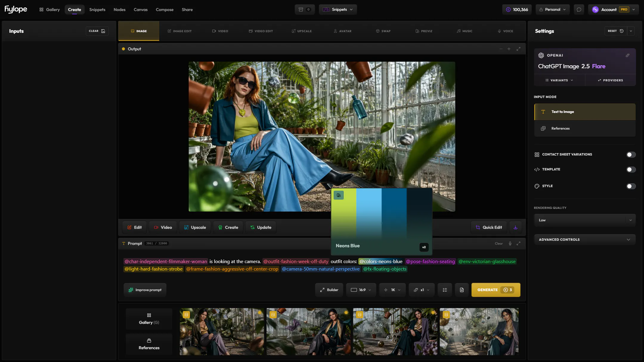The image size is (644, 362).
Task: Expand the prompt editor to fullscreen
Action: point(518,243)
